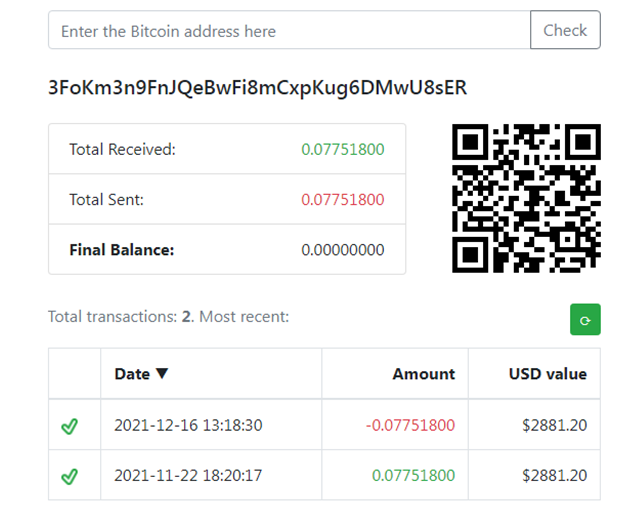Click the Total Sent red amount
The height and width of the screenshot is (525, 624).
[x=343, y=199]
